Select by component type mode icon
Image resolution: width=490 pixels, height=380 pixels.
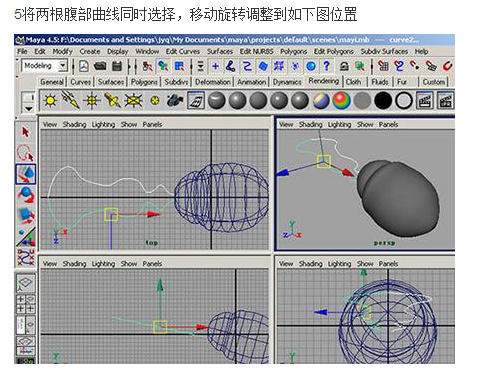180,66
